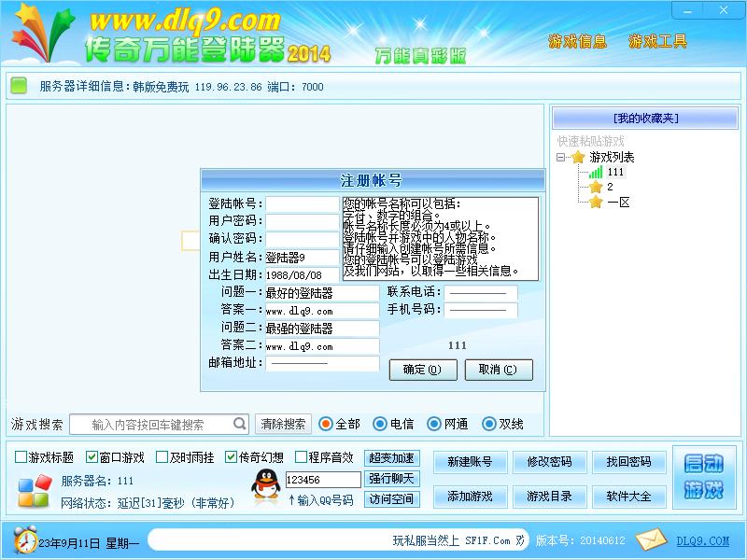
Task: Click the 登陆帐号 input field
Action: tap(302, 203)
